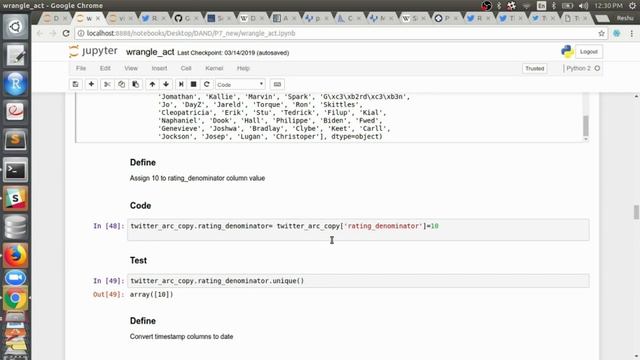Save the notebook with the floppy icon
The width and height of the screenshot is (640, 360).
point(76,84)
